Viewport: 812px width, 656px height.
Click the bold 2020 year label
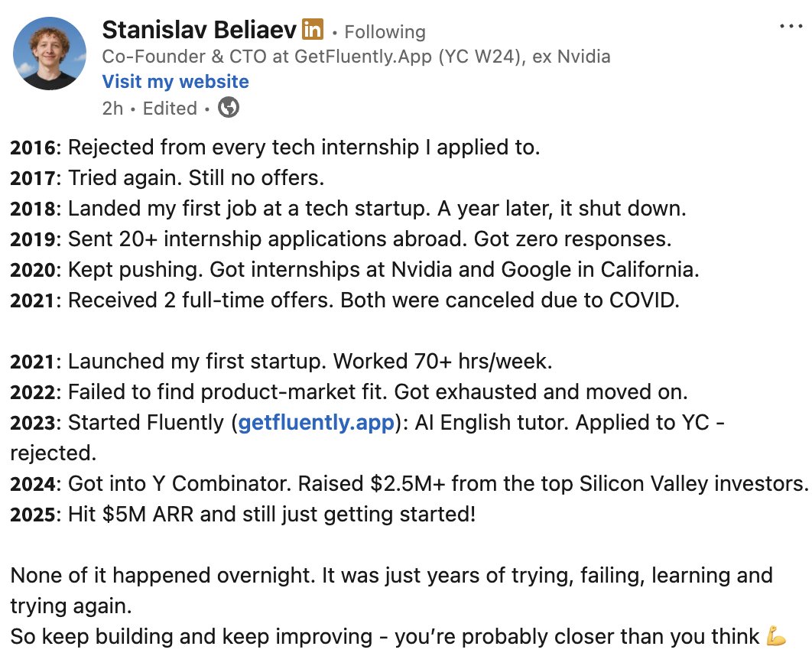[34, 270]
